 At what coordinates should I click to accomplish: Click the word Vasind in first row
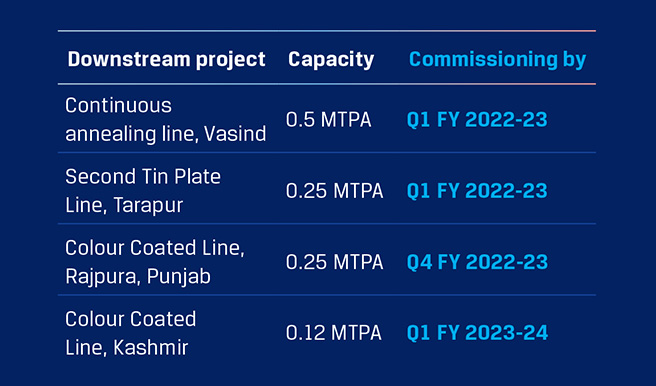235,134
